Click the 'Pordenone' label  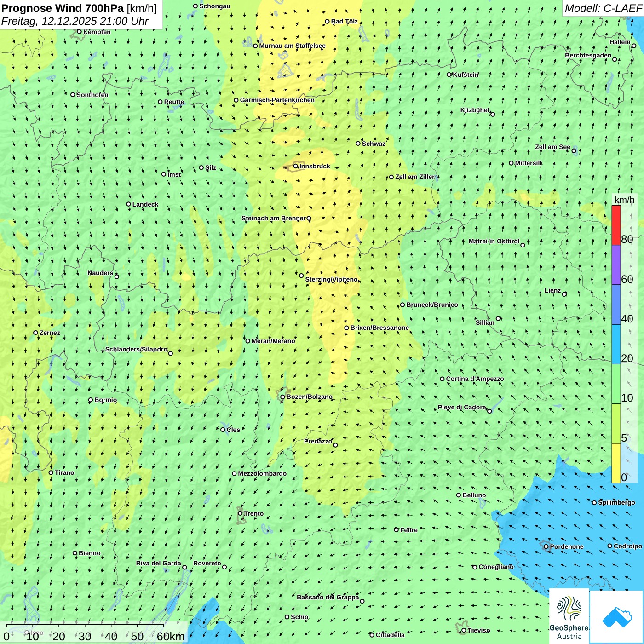click(567, 546)
